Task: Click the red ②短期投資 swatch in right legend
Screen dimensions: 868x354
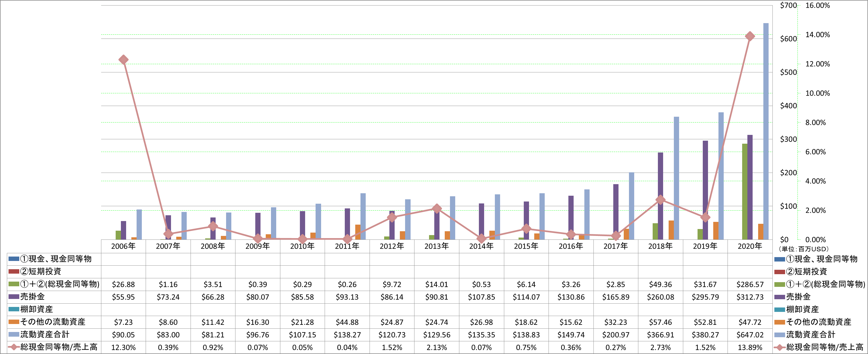Action: tap(779, 271)
